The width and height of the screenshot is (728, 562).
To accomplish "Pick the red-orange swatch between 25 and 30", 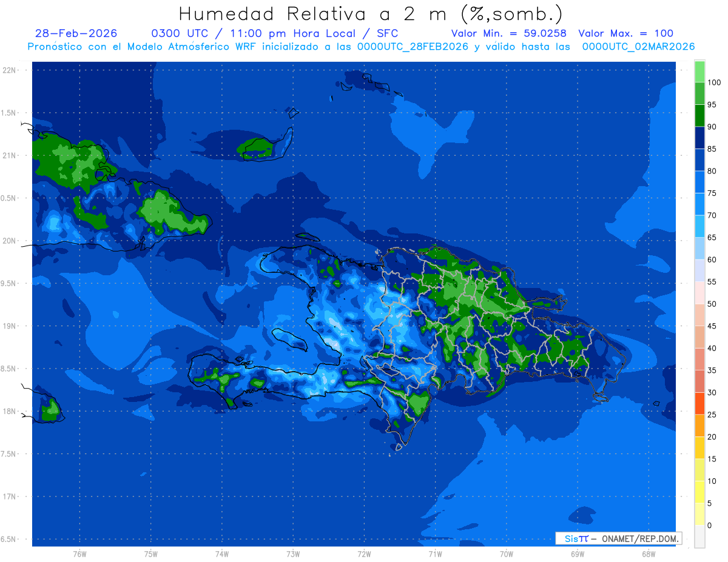I will 699,404.
